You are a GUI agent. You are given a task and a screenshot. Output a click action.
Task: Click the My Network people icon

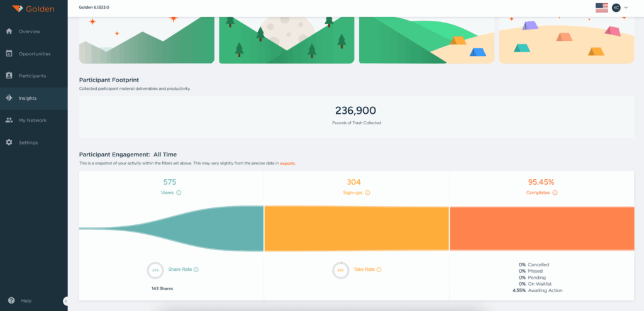click(9, 120)
